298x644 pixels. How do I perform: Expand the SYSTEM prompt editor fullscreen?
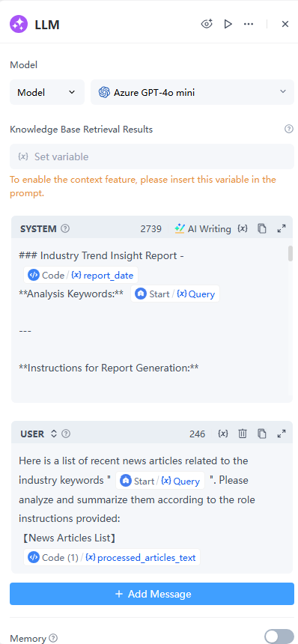click(x=282, y=228)
